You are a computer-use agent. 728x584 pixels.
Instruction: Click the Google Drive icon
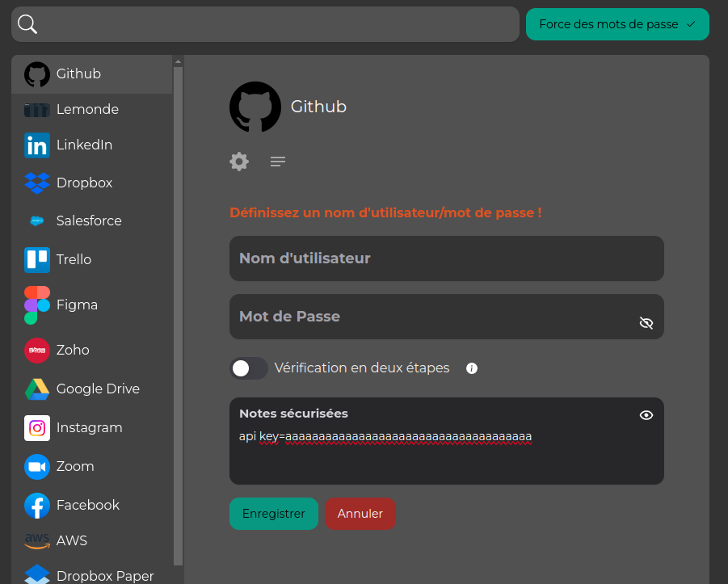[37, 389]
